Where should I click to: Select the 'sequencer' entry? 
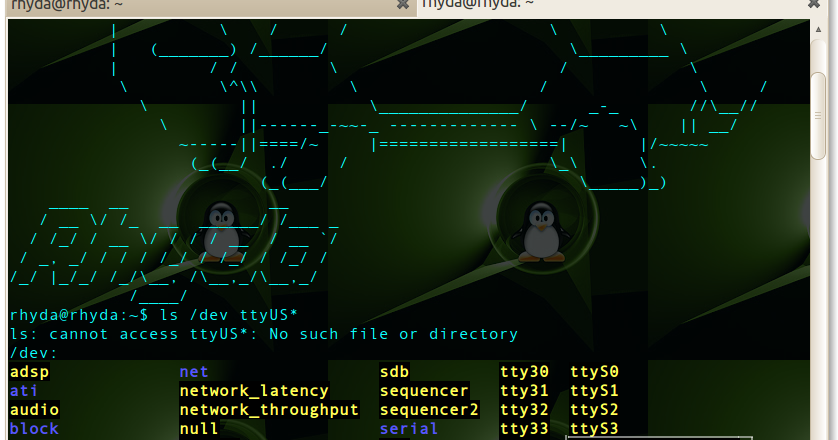424,391
